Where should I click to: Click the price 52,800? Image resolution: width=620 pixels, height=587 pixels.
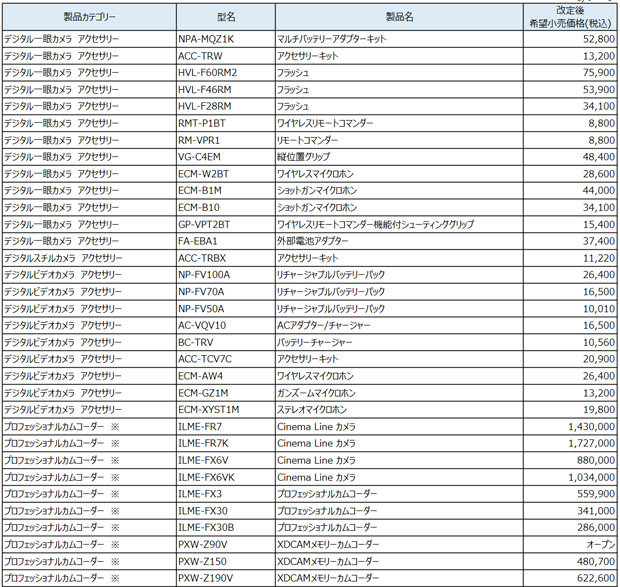pos(599,39)
